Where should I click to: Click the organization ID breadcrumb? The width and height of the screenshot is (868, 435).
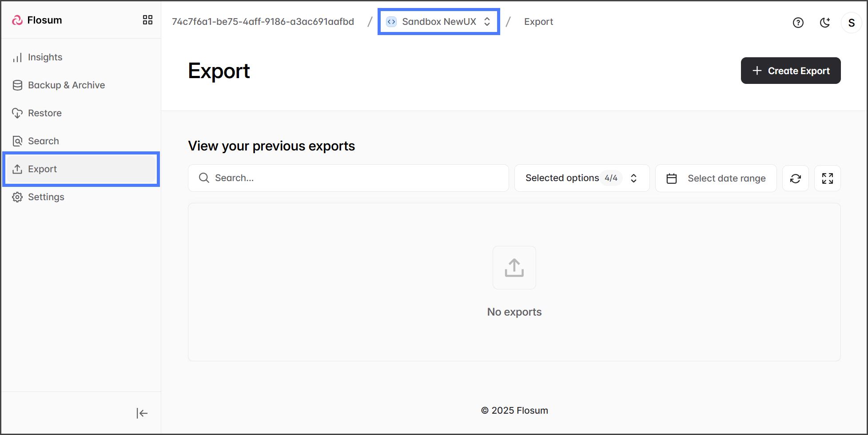[263, 22]
